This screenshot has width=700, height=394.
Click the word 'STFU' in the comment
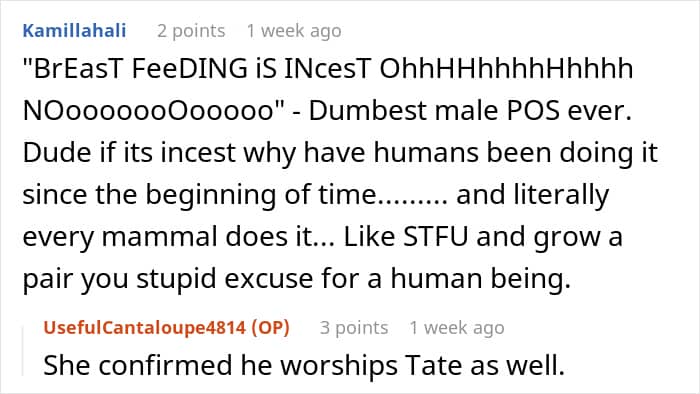coord(435,236)
